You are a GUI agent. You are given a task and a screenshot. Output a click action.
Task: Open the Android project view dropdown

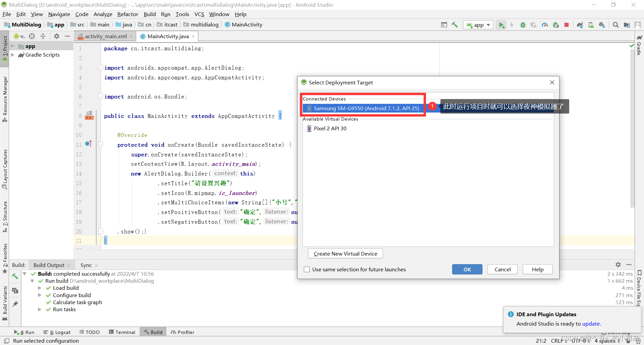19,36
